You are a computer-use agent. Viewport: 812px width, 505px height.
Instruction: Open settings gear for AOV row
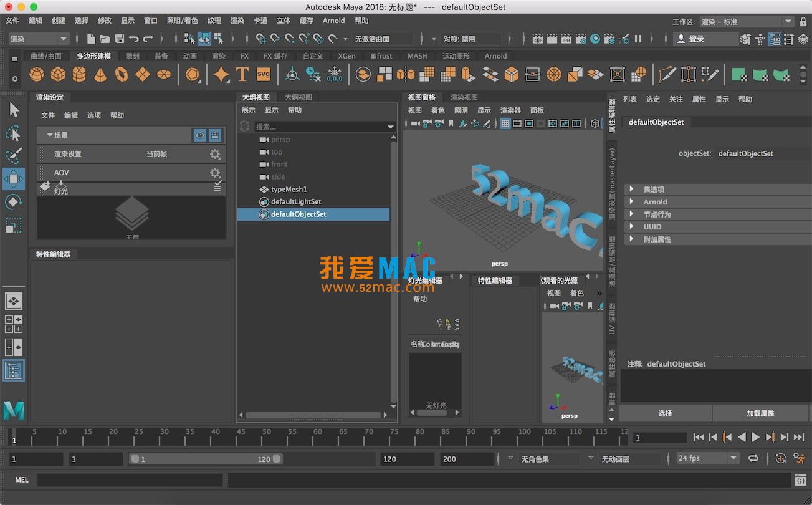(x=215, y=173)
